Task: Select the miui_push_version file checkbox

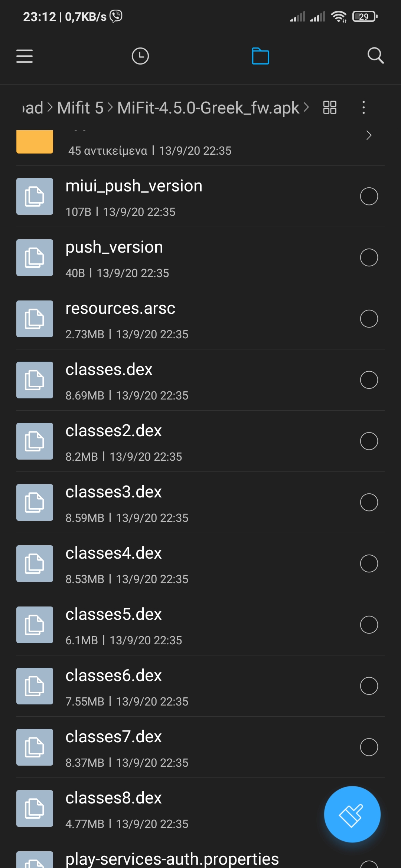Action: (369, 196)
